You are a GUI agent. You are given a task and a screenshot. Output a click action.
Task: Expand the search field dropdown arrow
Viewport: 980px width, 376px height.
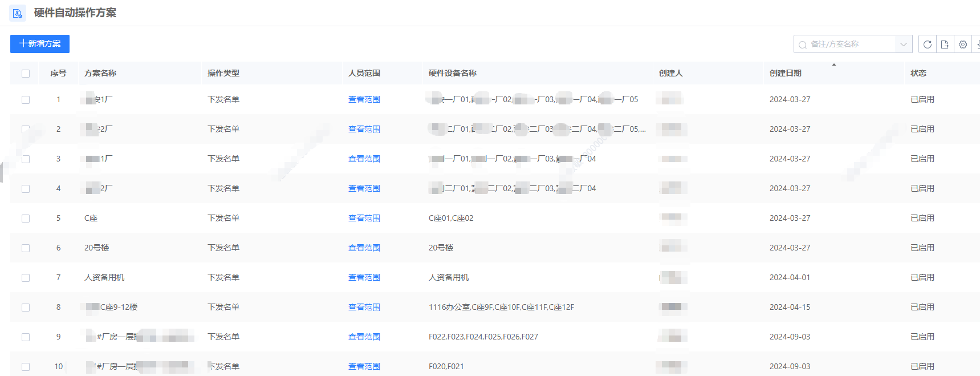(x=903, y=45)
